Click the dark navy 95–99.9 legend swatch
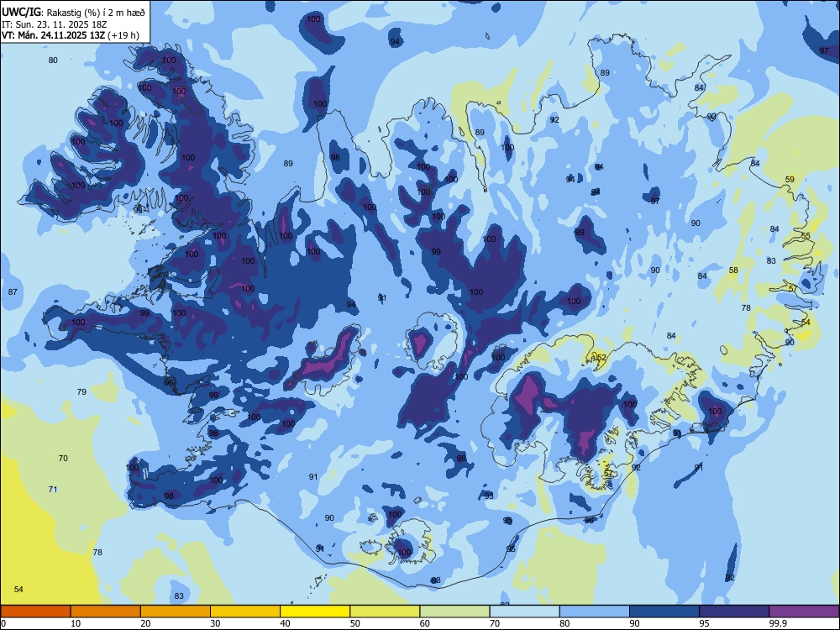Screen dimensions: 840x630 click(x=734, y=612)
